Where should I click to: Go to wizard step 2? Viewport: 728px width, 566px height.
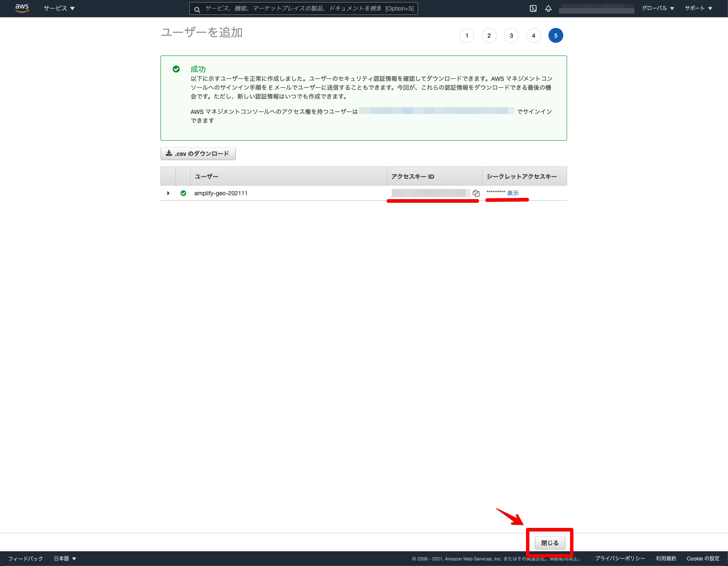point(489,36)
